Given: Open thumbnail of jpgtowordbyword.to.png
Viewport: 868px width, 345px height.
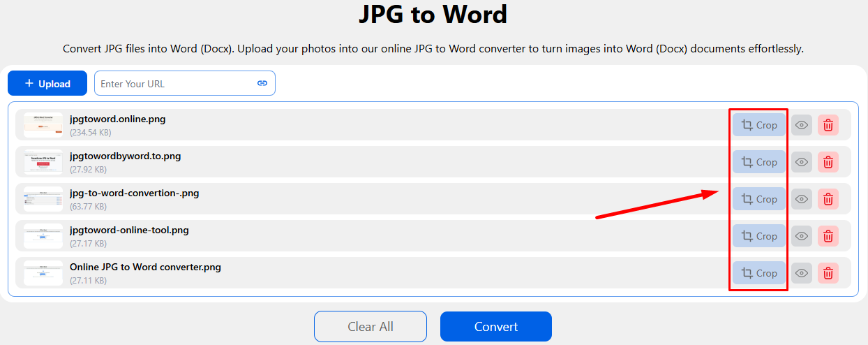Looking at the screenshot, I should coord(43,162).
